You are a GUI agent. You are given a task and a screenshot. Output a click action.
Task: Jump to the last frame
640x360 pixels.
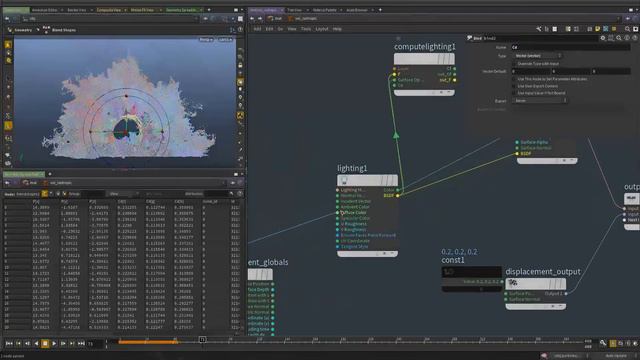pyautogui.click(x=81, y=344)
